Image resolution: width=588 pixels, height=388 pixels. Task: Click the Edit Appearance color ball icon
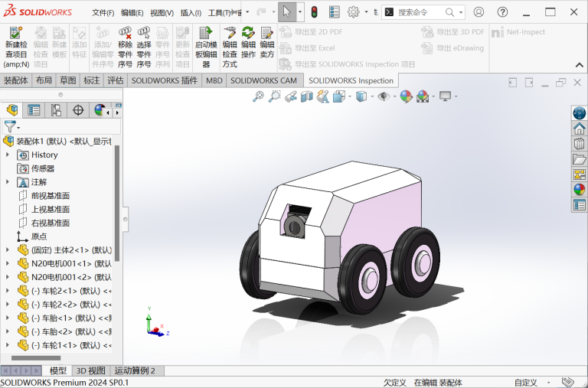click(x=406, y=96)
